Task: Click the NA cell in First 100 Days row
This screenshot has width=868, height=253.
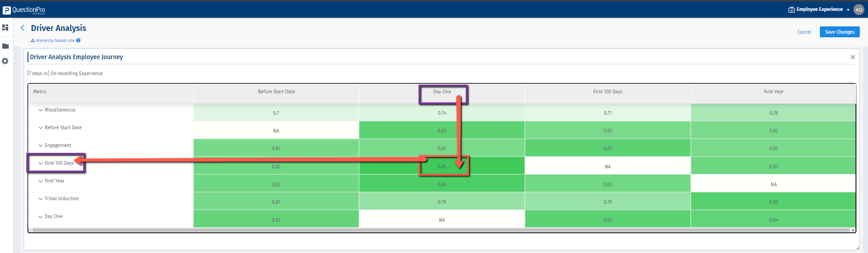Action: click(x=608, y=167)
